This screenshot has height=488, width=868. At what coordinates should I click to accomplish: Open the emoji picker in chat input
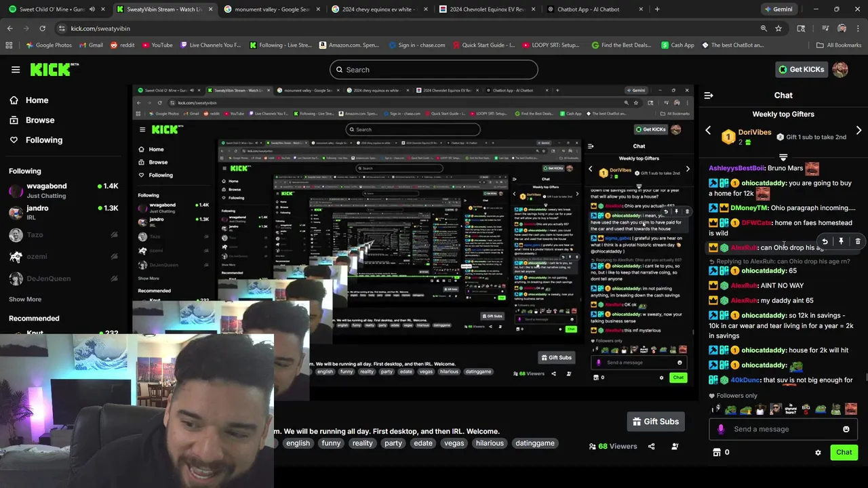pos(846,429)
